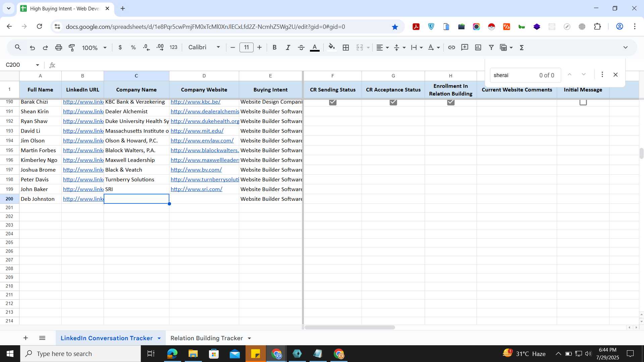Click the Undo icon
Screen dimensions: 644x362
[x=32, y=48]
